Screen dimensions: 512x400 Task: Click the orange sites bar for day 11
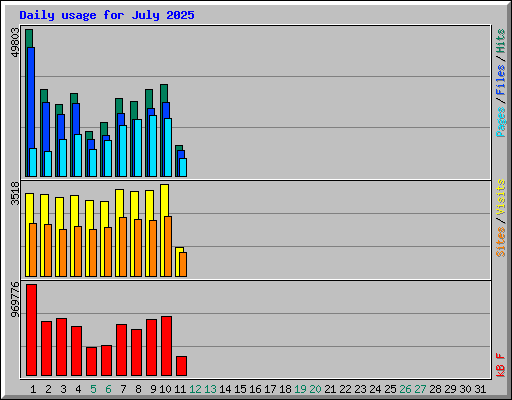(x=183, y=264)
